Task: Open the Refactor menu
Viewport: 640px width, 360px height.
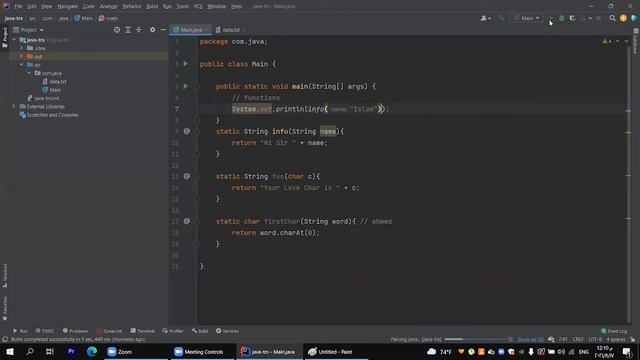Action: tap(132, 6)
